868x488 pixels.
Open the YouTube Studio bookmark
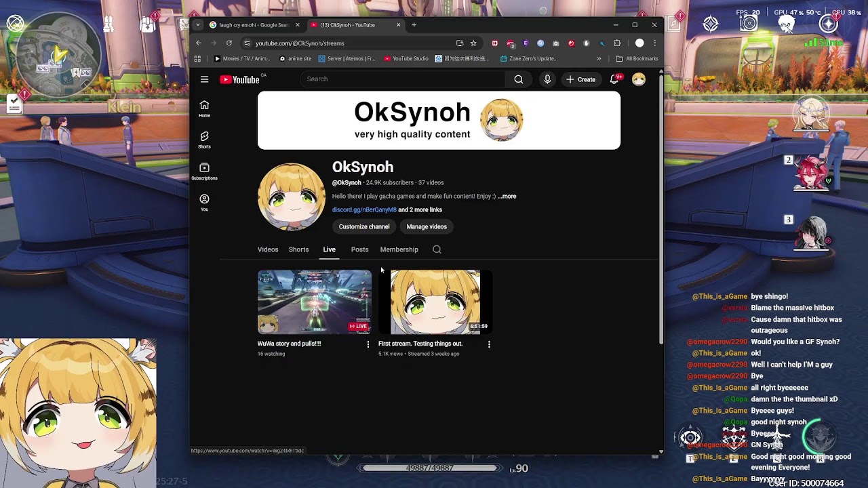406,59
